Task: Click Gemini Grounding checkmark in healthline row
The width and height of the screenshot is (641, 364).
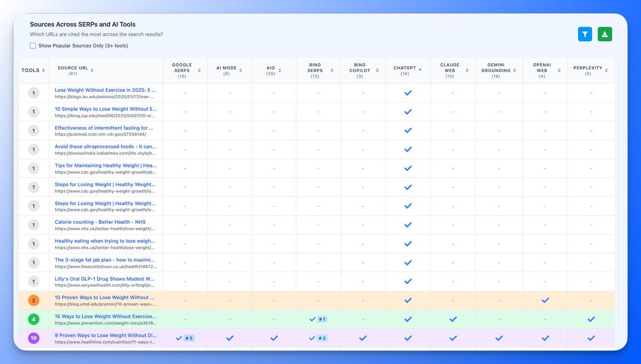Action: click(499, 338)
